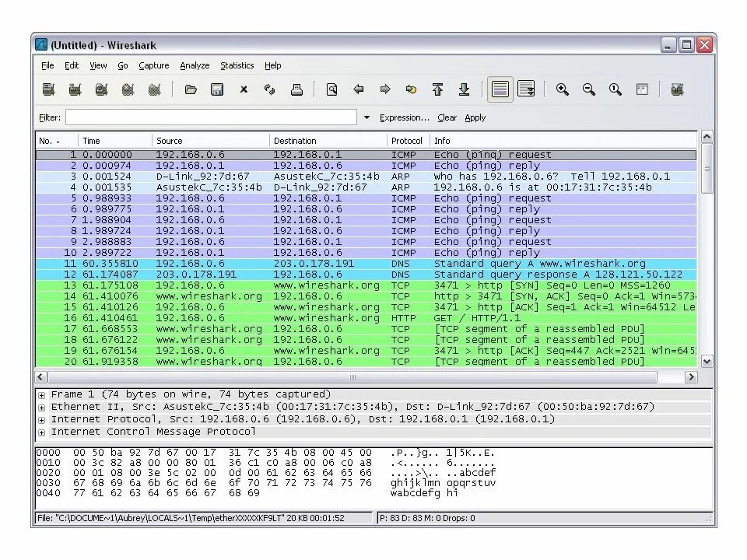Restart the current capture
Image resolution: width=747 pixels, height=560 pixels.
(154, 89)
